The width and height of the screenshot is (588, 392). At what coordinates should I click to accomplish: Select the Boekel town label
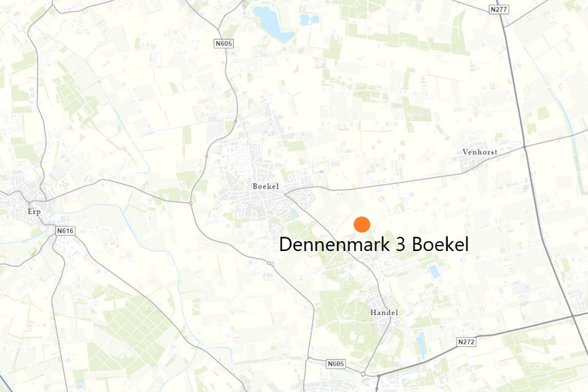(x=265, y=186)
